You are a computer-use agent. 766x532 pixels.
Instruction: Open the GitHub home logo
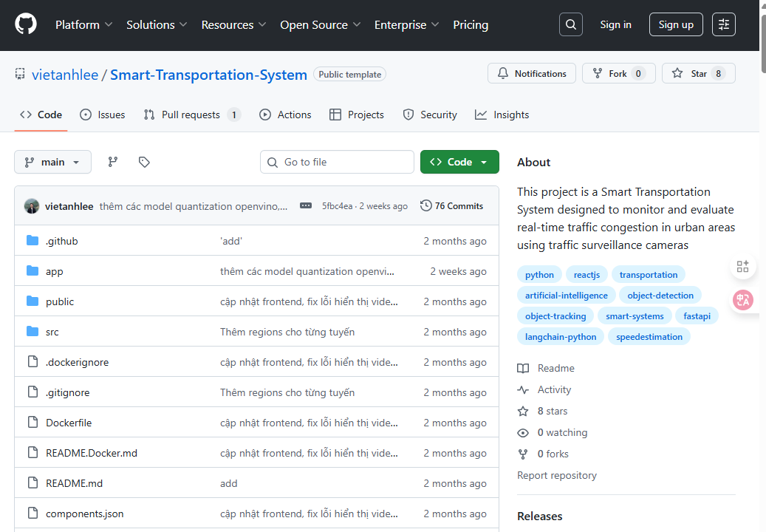26,24
